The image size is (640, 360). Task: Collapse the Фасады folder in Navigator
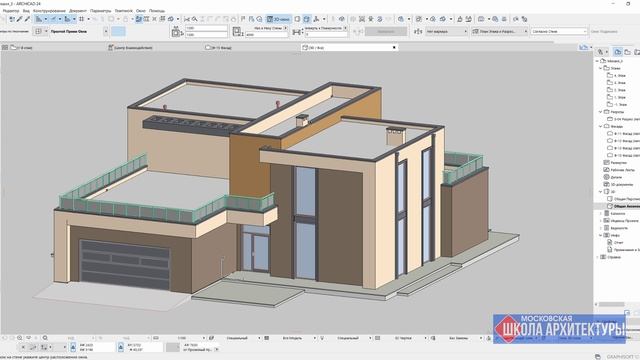tap(601, 126)
